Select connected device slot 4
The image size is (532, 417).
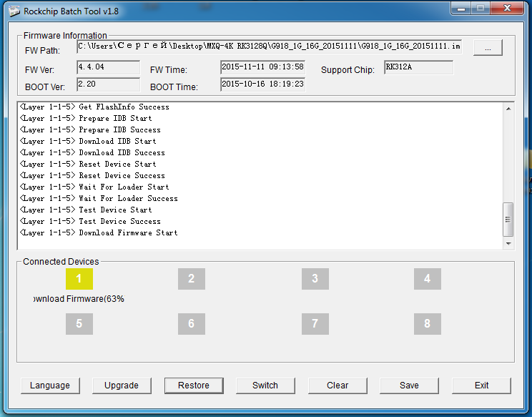428,279
